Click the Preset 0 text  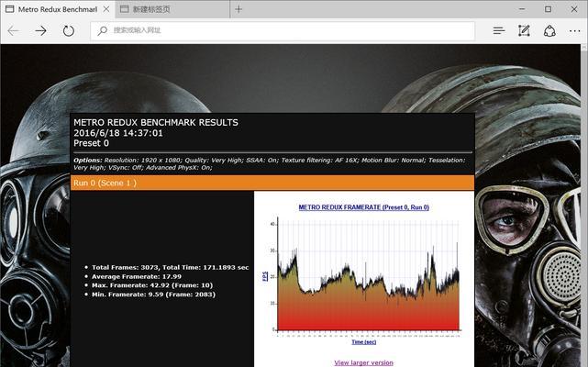(x=91, y=143)
